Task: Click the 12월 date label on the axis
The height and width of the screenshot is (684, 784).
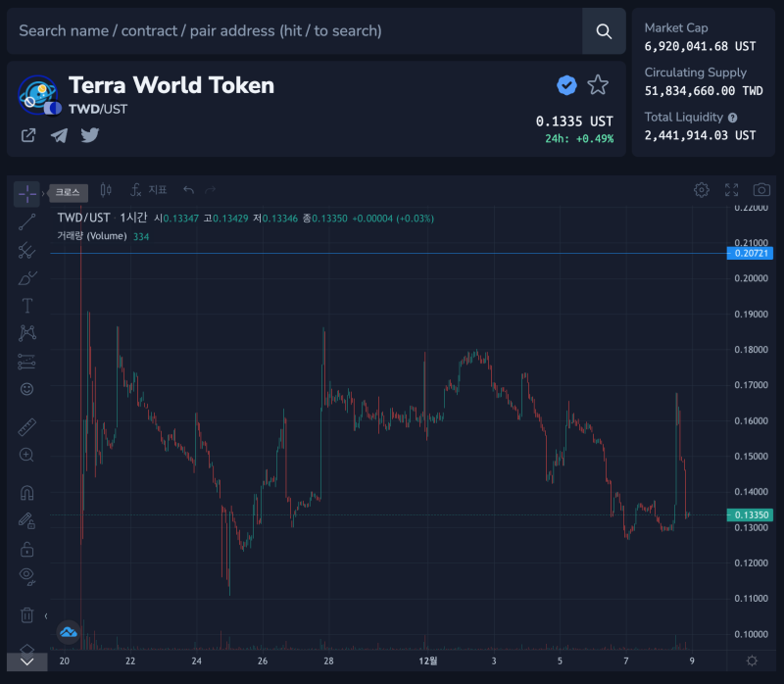Action: pos(428,661)
